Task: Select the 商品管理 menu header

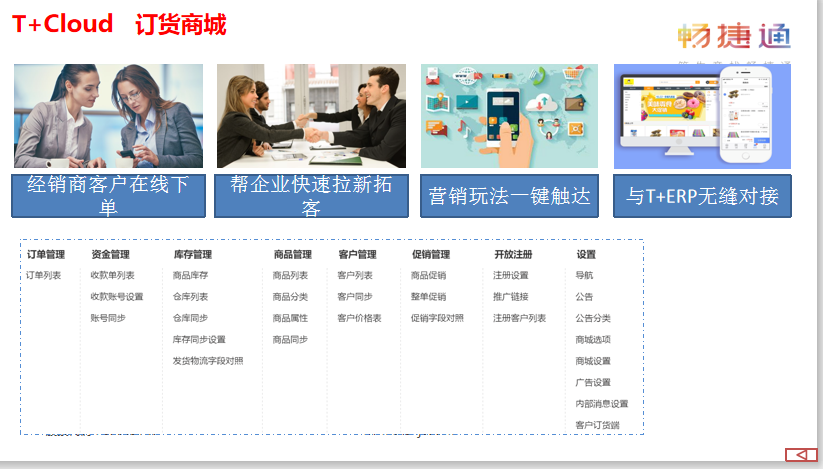Action: coord(293,254)
